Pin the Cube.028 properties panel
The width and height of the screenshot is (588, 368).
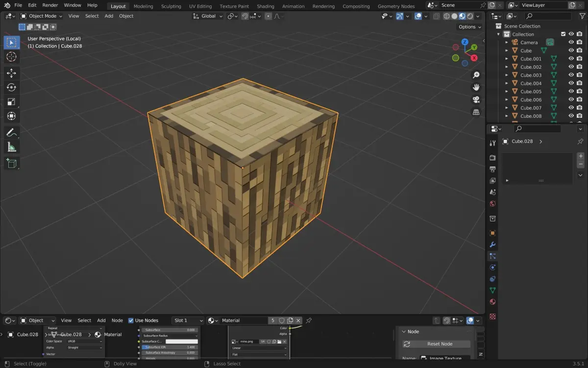click(581, 141)
